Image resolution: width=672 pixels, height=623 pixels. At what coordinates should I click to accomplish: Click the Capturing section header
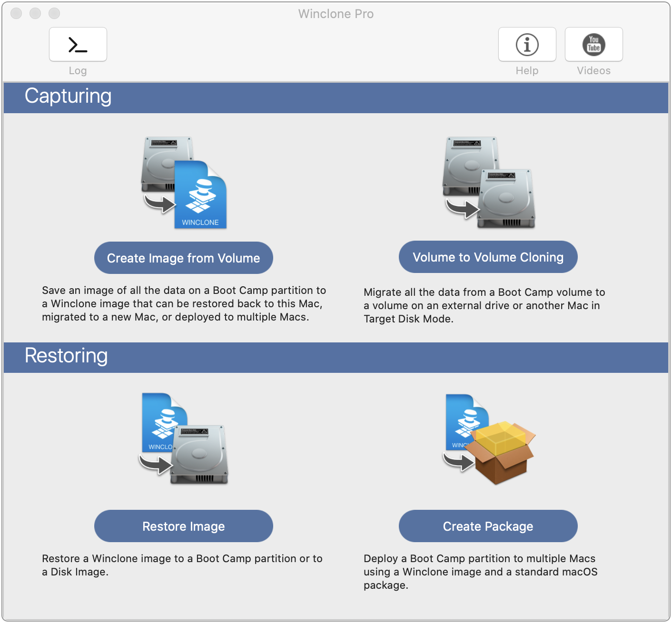tap(336, 97)
